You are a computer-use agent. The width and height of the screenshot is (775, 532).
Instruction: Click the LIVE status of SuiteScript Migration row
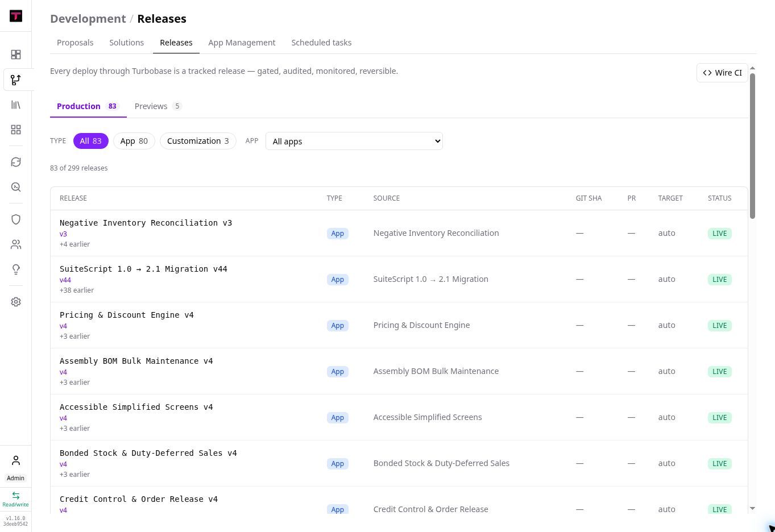719,280
